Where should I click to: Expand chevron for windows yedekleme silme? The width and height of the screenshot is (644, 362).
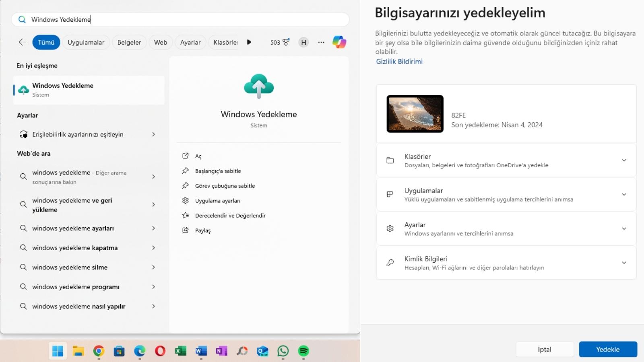(x=153, y=267)
